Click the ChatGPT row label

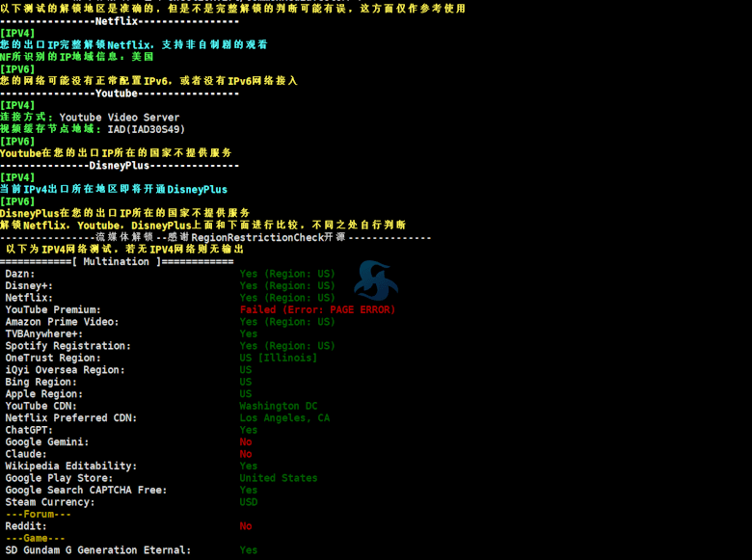pyautogui.click(x=29, y=430)
